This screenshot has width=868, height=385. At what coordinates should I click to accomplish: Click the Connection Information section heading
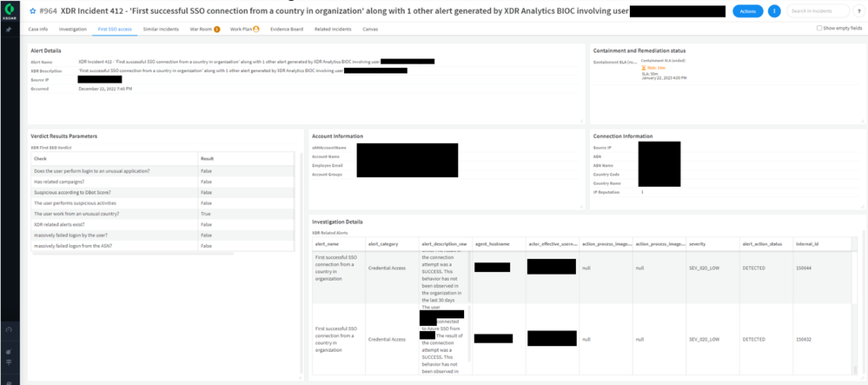(623, 136)
